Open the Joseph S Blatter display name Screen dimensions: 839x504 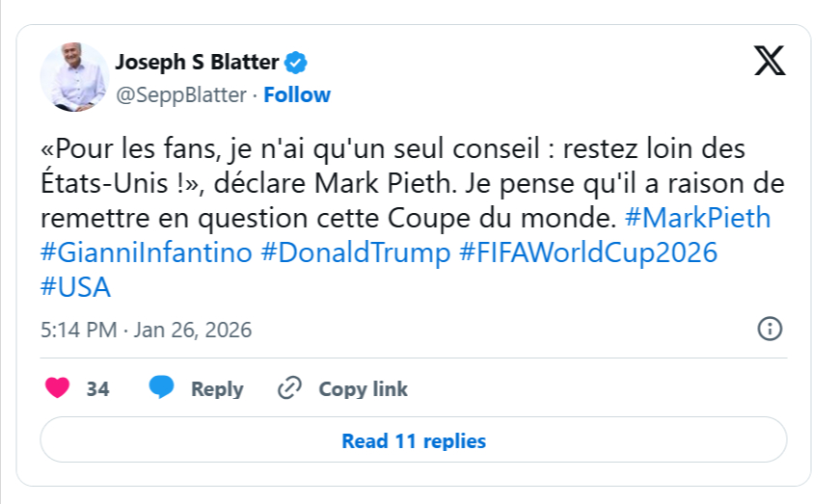tap(197, 64)
